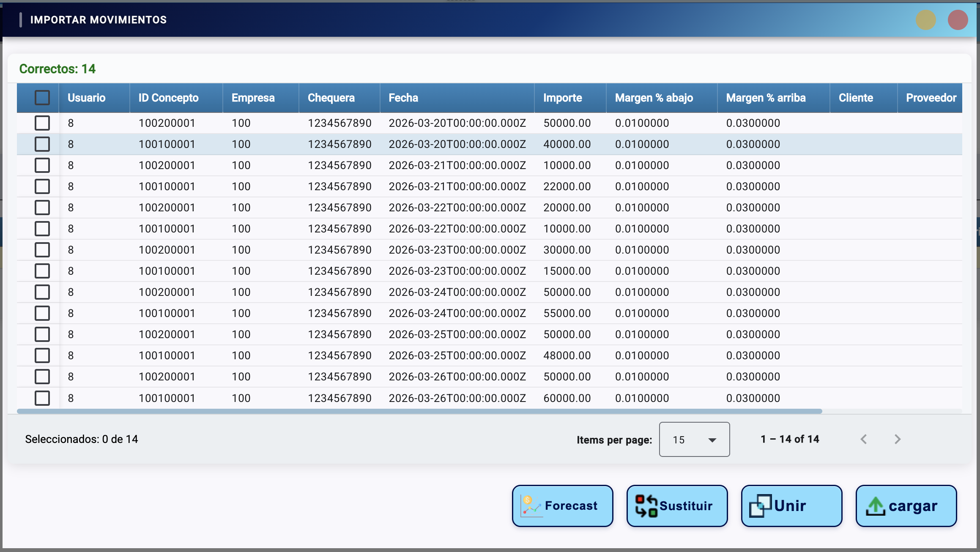Go to previous page arrow

(x=864, y=440)
